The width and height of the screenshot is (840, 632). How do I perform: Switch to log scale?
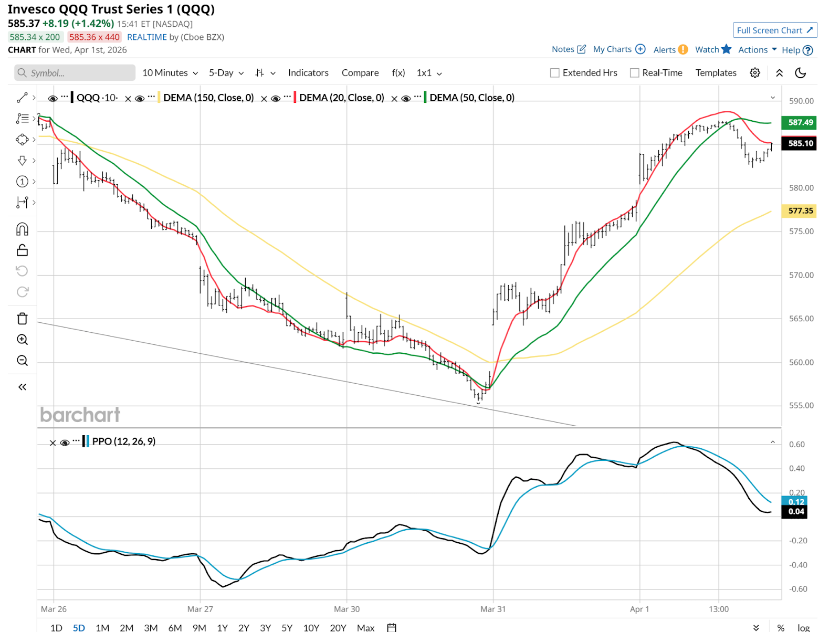[803, 628]
